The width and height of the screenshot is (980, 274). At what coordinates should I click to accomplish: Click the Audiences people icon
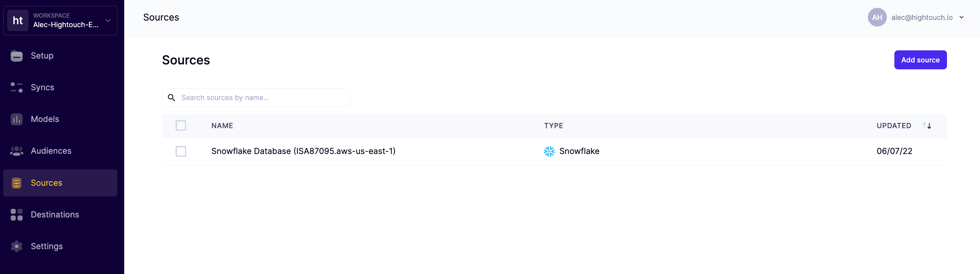pos(16,151)
